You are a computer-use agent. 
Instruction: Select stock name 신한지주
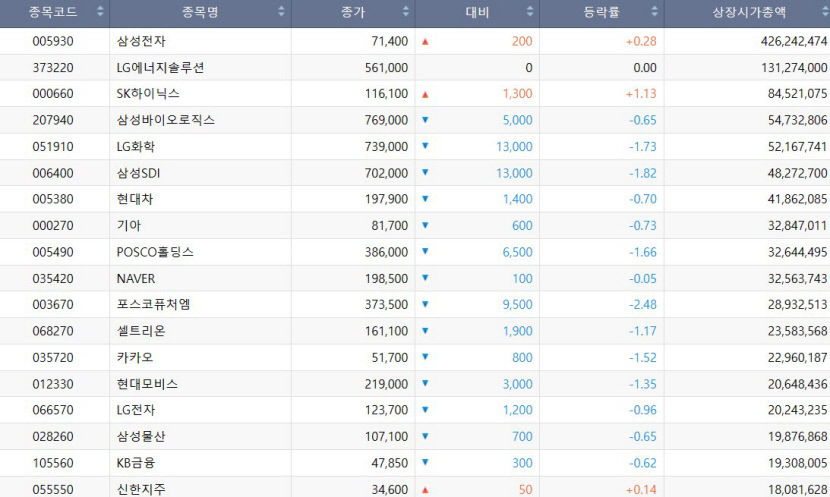pos(141,489)
